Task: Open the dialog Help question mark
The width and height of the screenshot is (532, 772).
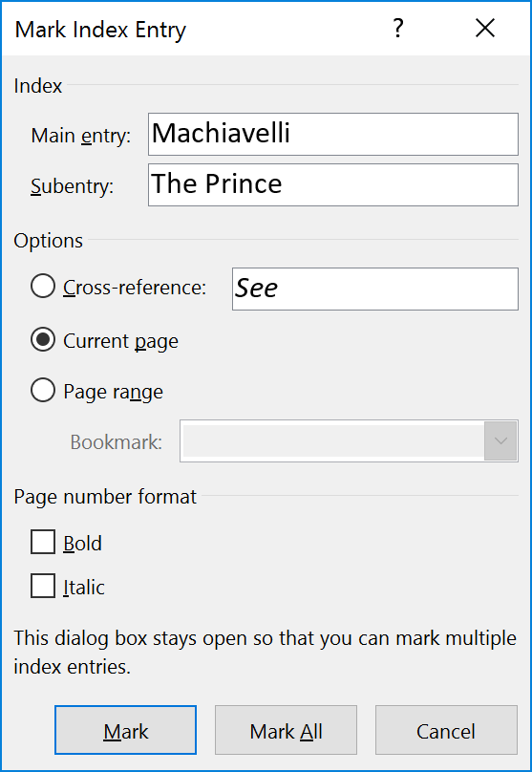Action: point(398,29)
